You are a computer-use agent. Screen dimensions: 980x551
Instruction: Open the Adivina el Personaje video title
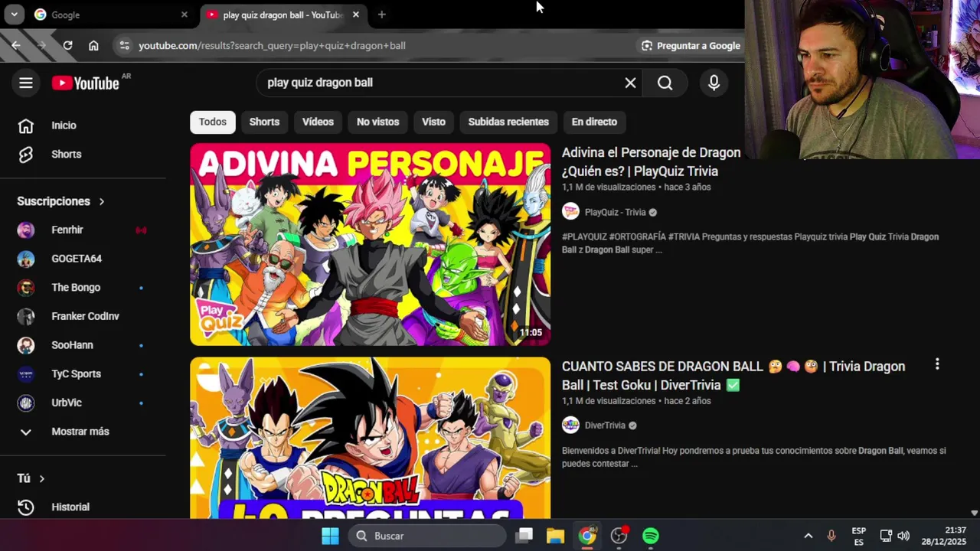pos(651,162)
